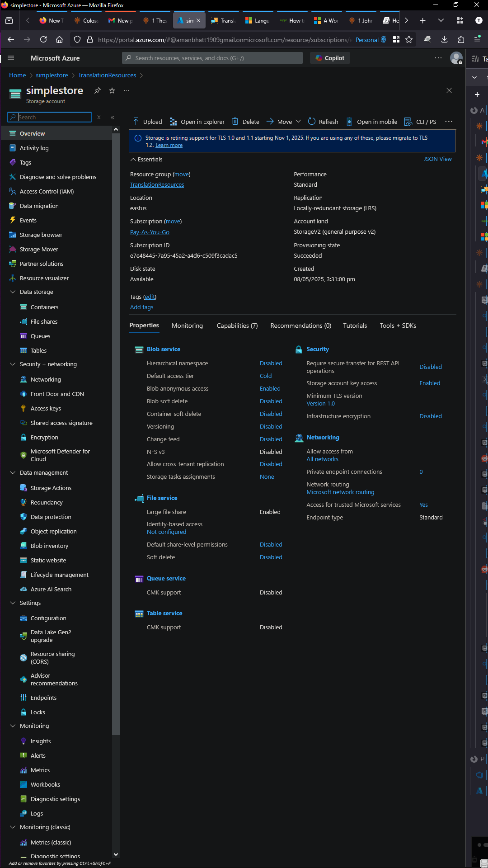The height and width of the screenshot is (868, 488).
Task: Collapse the Monitoring section
Action: [x=13, y=726]
